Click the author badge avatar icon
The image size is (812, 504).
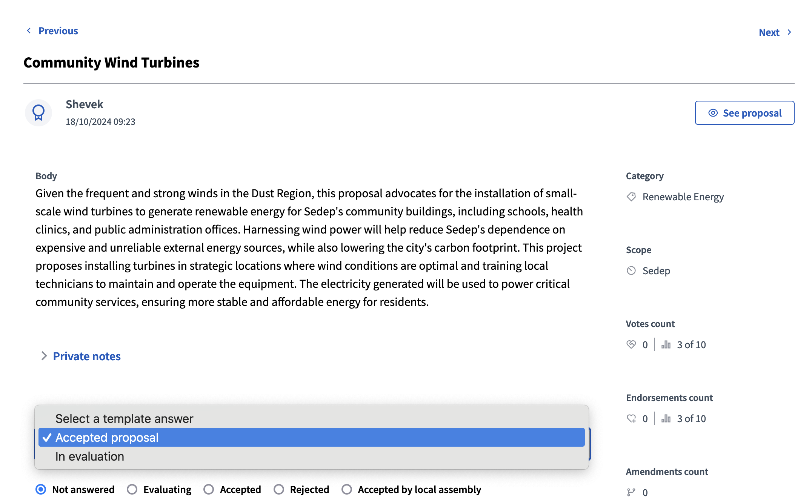38,113
